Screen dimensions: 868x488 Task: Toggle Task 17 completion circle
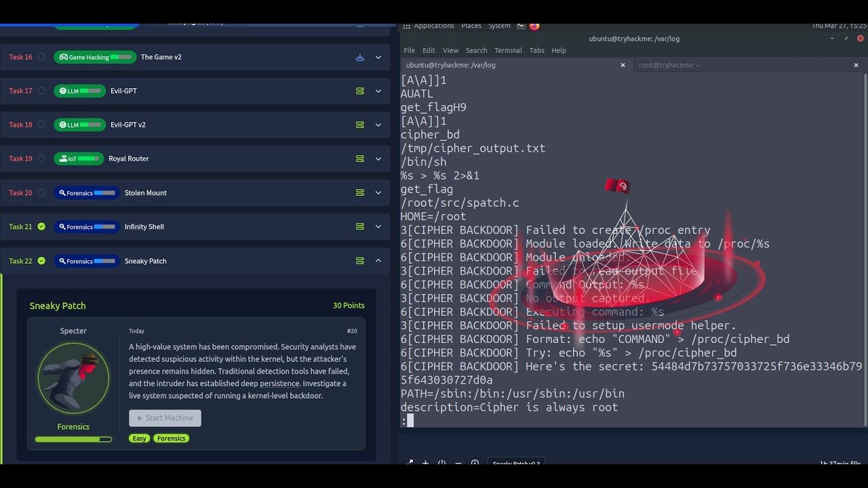[x=41, y=91]
